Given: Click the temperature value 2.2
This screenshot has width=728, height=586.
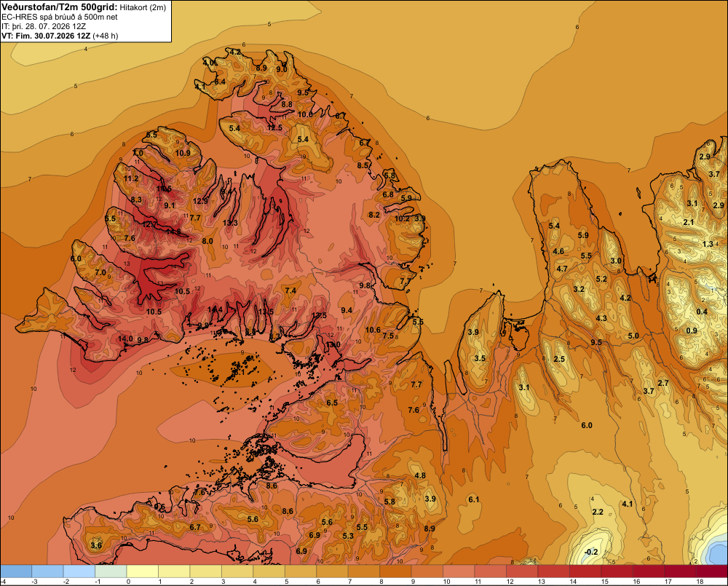Looking at the screenshot, I should (x=598, y=512).
